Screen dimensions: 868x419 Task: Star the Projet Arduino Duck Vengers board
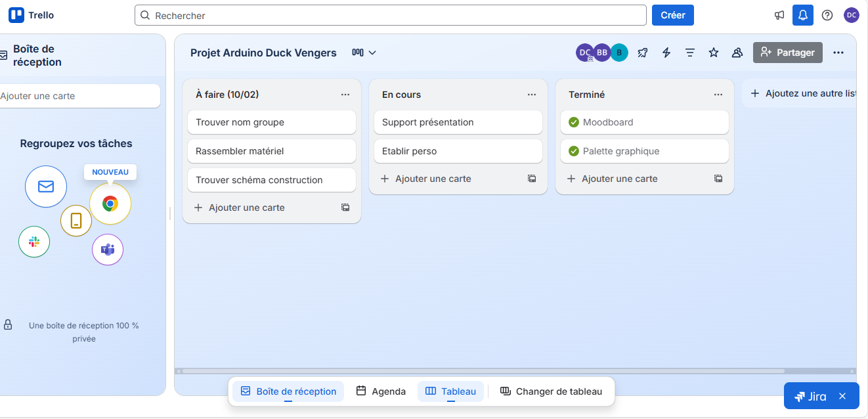click(x=714, y=53)
